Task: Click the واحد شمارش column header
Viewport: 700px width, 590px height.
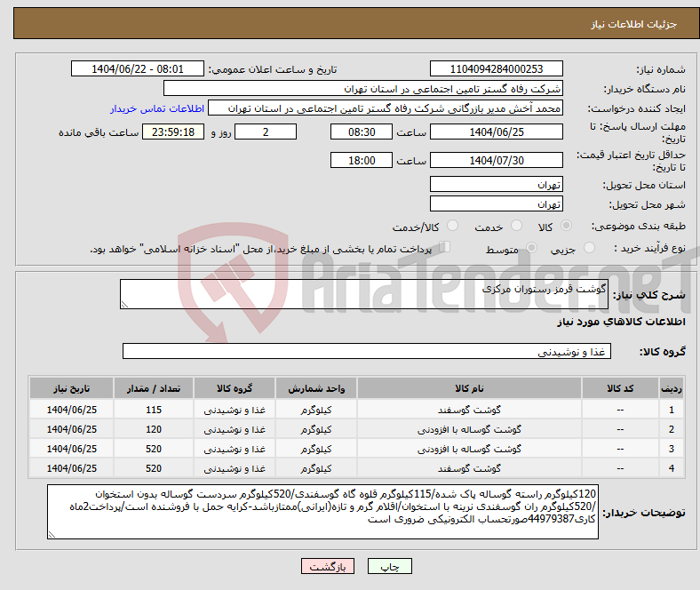Action: point(316,388)
